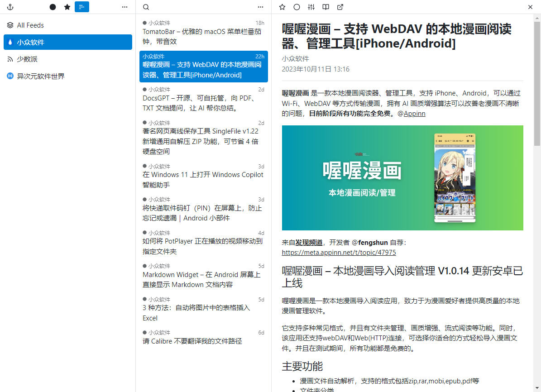
Task: Open the @Appinn link
Action: tap(414, 114)
